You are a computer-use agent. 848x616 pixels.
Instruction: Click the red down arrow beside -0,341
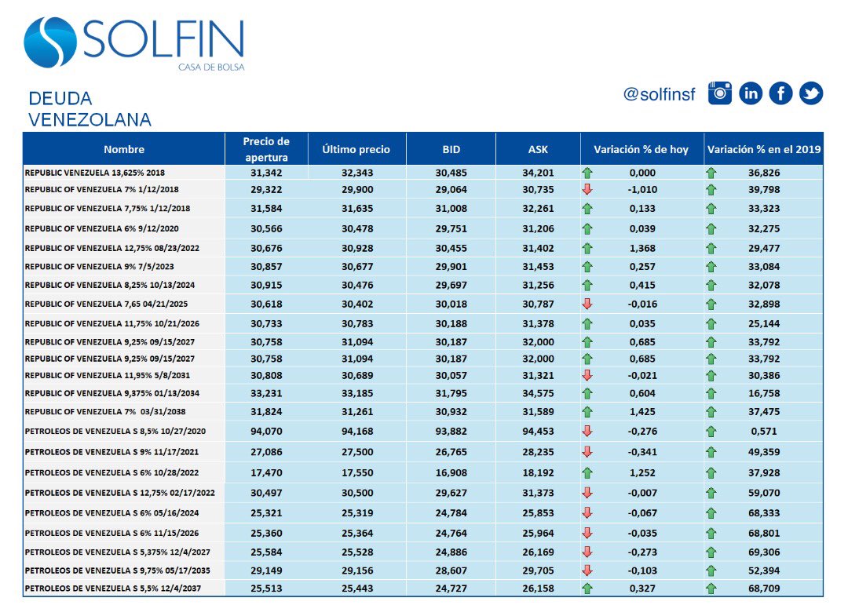click(x=587, y=452)
